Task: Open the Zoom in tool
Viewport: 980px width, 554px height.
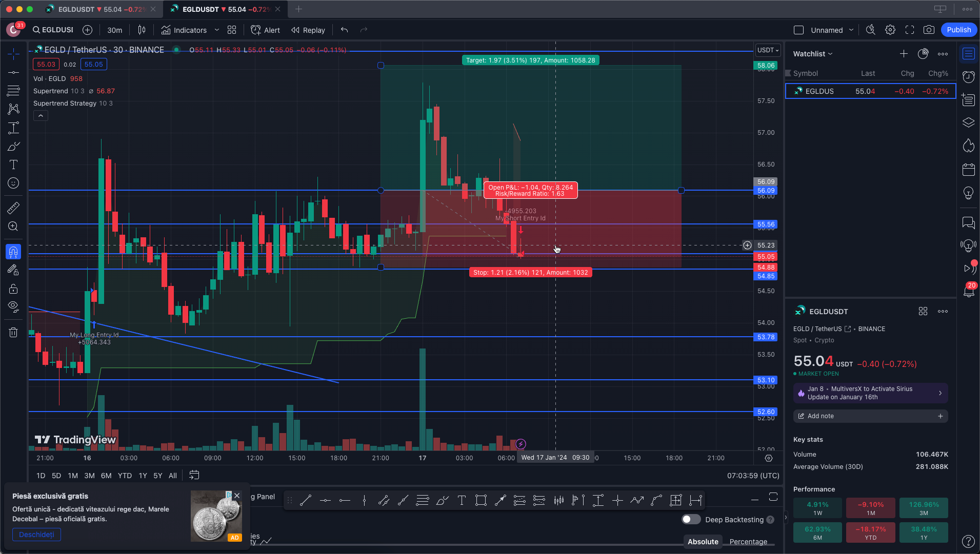Action: [x=13, y=226]
